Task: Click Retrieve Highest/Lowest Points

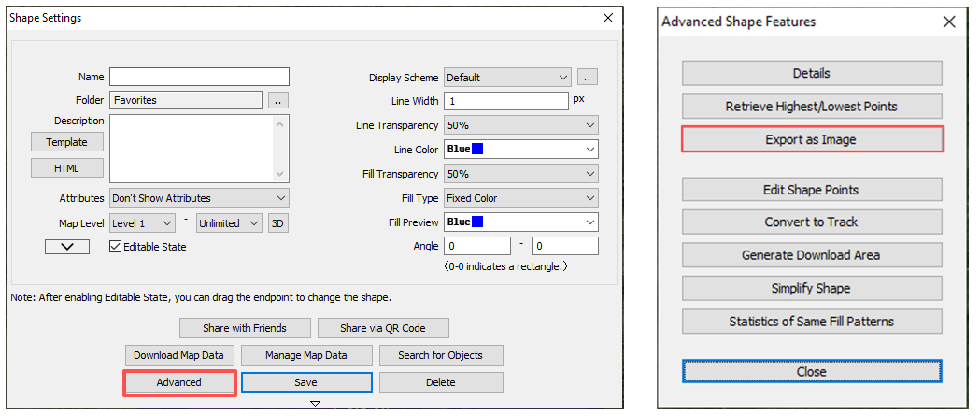Action: pyautogui.click(x=811, y=107)
